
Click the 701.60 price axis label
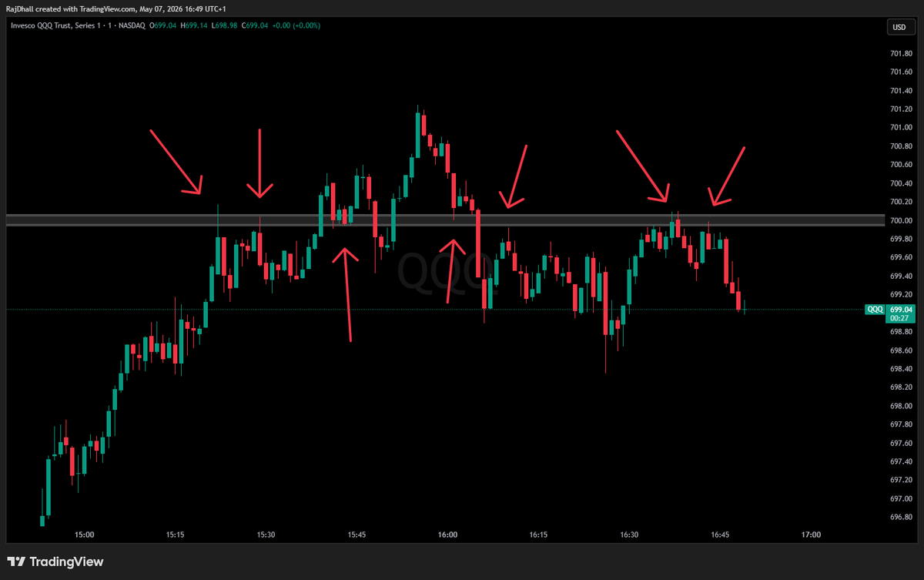coord(901,72)
